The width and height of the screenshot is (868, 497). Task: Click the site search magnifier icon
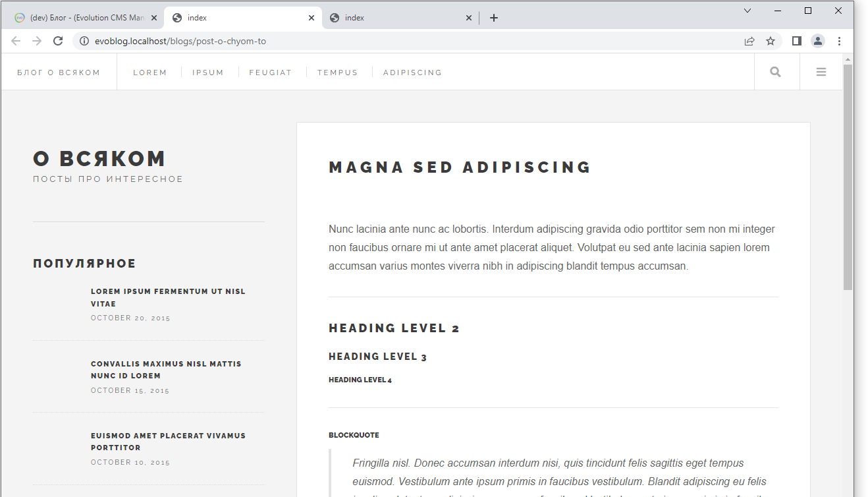(x=775, y=72)
